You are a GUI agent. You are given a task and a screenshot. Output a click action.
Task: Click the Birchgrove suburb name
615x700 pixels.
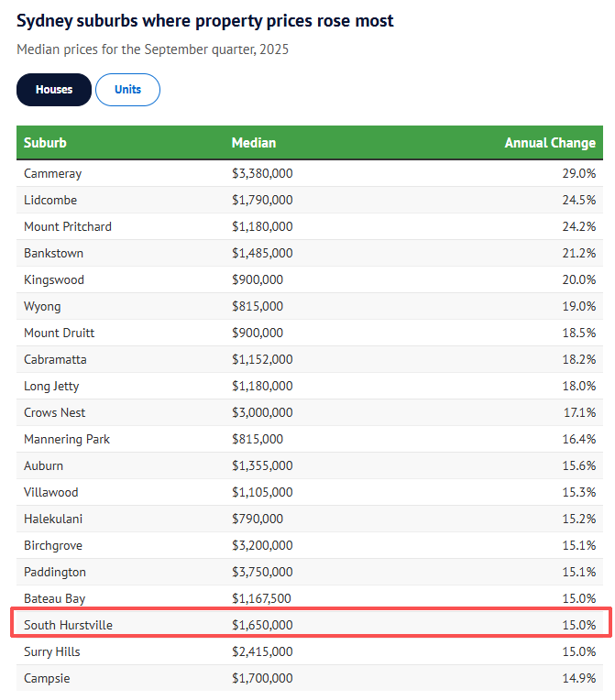(55, 545)
